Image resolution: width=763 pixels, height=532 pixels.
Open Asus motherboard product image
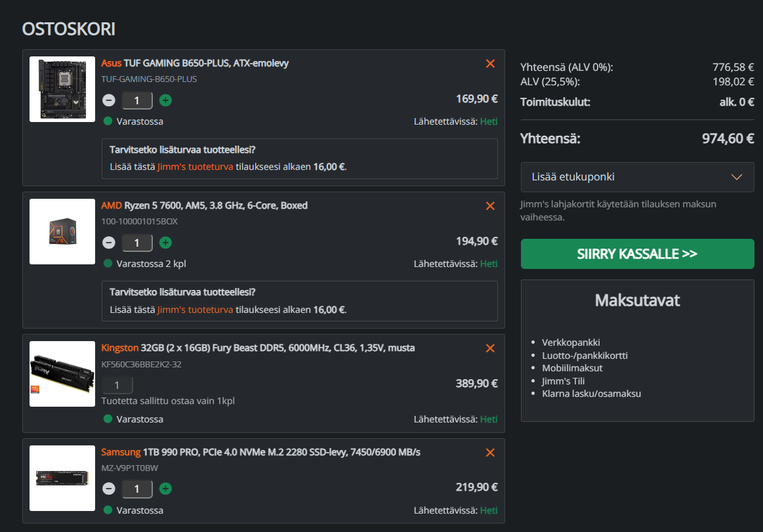coord(62,89)
